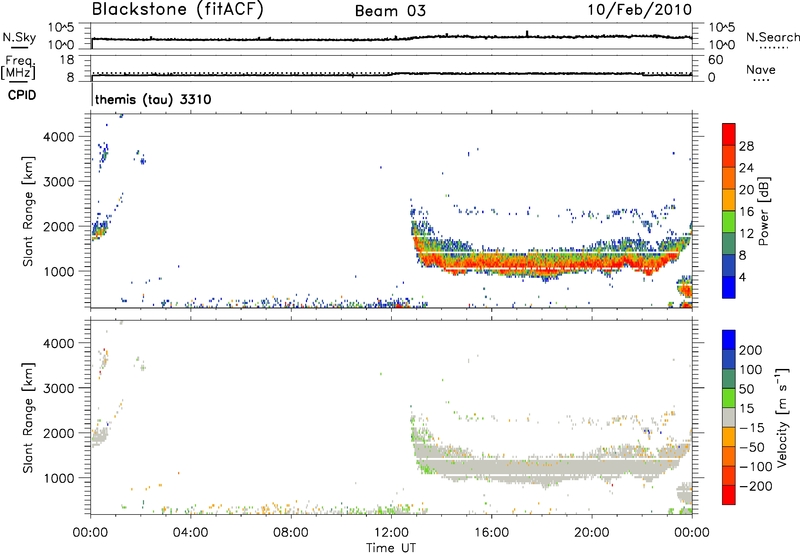Click the "3000" tick on power panel axis

pyautogui.click(x=59, y=182)
